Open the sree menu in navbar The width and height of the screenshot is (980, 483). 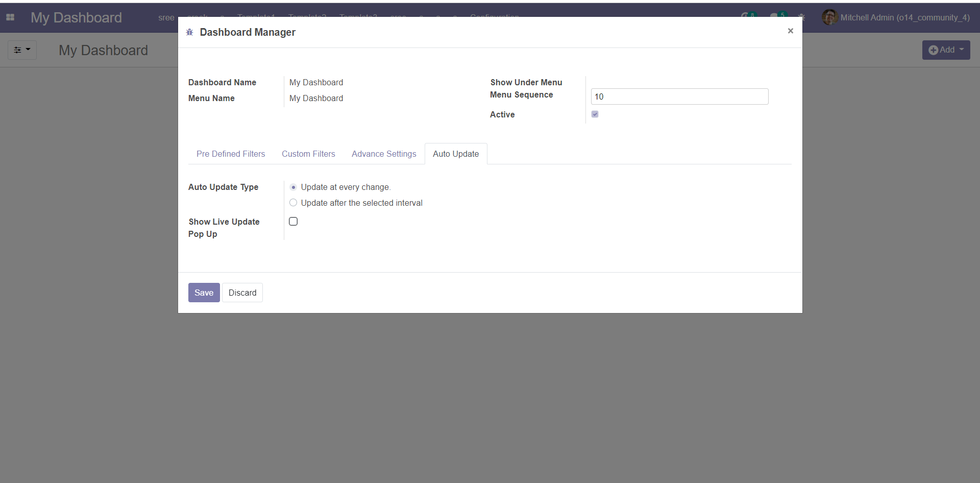point(166,17)
